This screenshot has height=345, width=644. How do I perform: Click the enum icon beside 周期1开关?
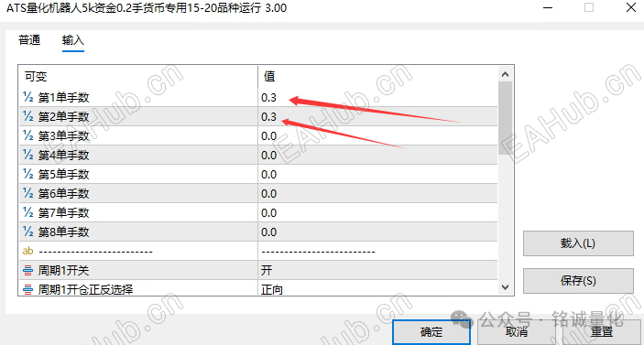[27, 270]
